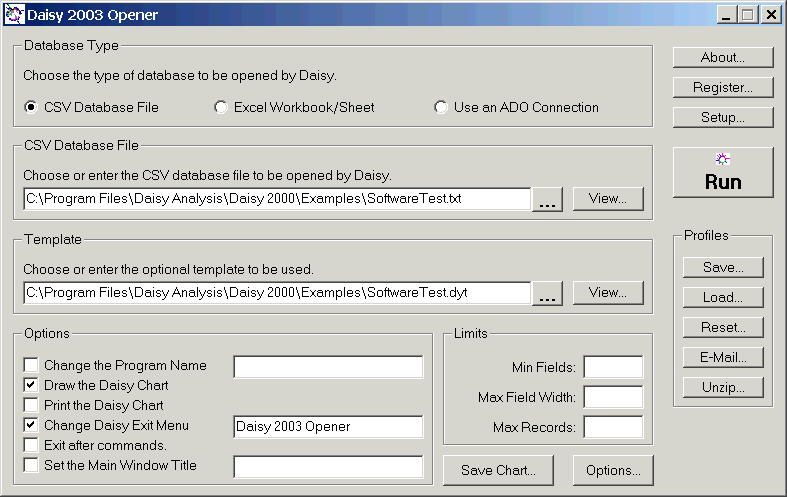Load a saved profile

(723, 297)
